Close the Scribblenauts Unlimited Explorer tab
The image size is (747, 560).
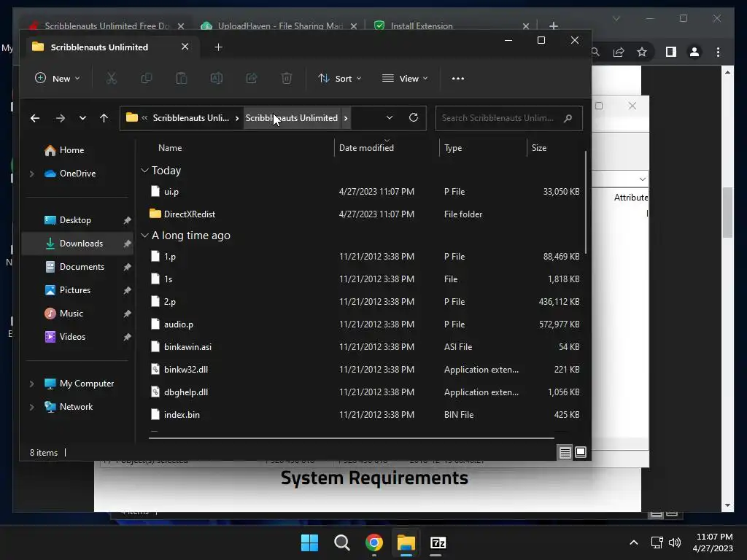(x=185, y=47)
